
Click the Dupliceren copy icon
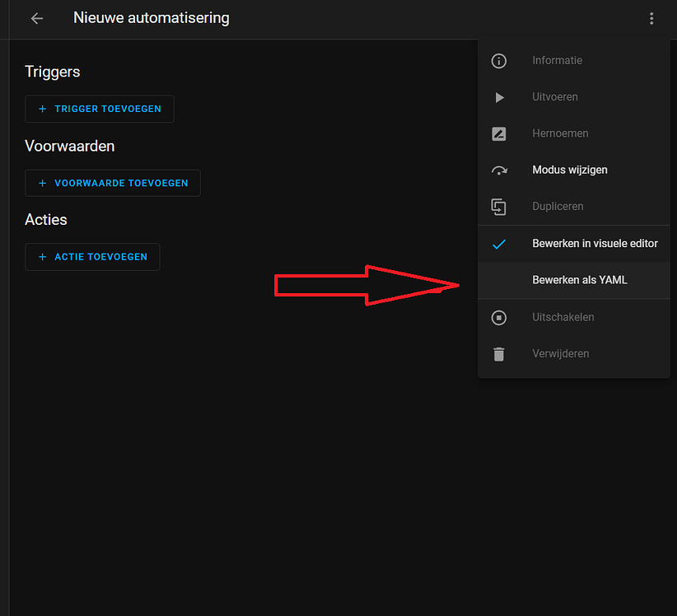tap(498, 207)
